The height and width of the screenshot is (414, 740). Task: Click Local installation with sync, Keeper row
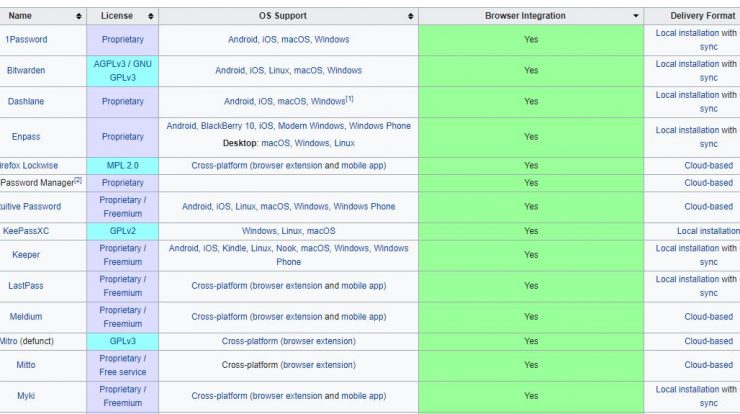click(698, 255)
